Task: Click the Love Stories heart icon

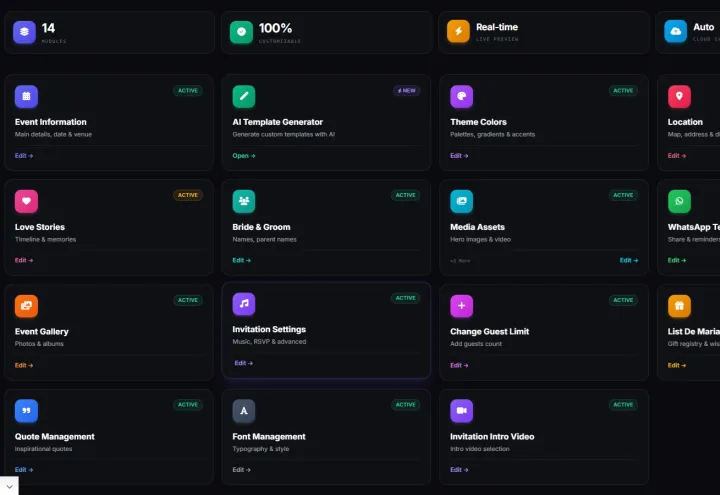Action: tap(26, 201)
